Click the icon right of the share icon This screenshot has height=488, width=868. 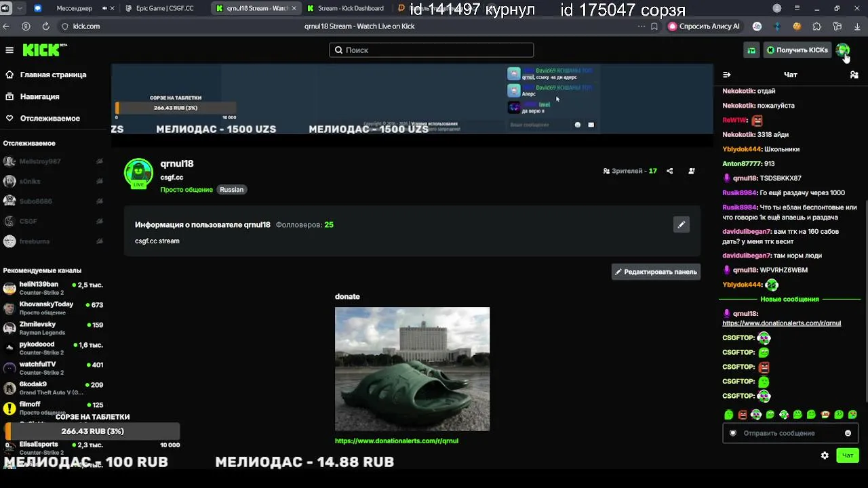[x=692, y=171]
